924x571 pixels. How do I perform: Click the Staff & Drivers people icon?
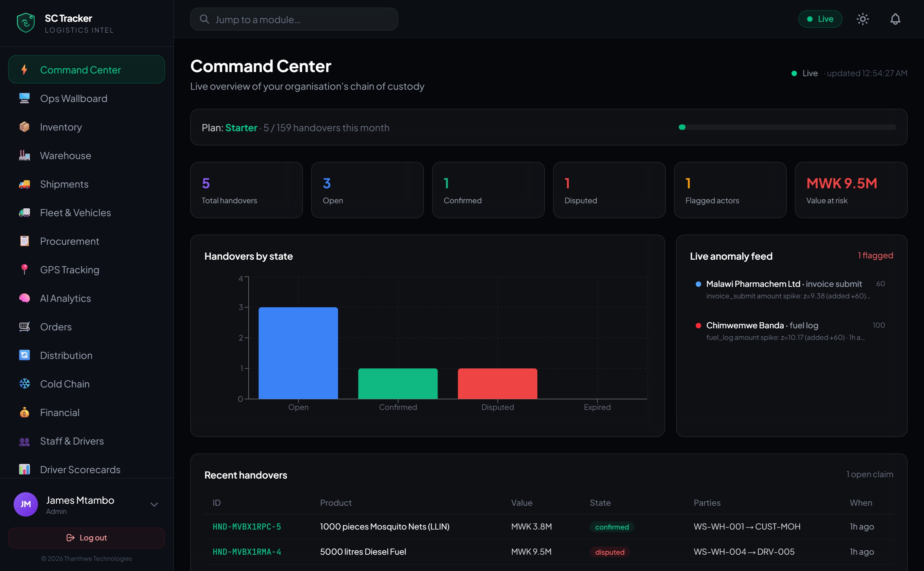[x=24, y=441]
